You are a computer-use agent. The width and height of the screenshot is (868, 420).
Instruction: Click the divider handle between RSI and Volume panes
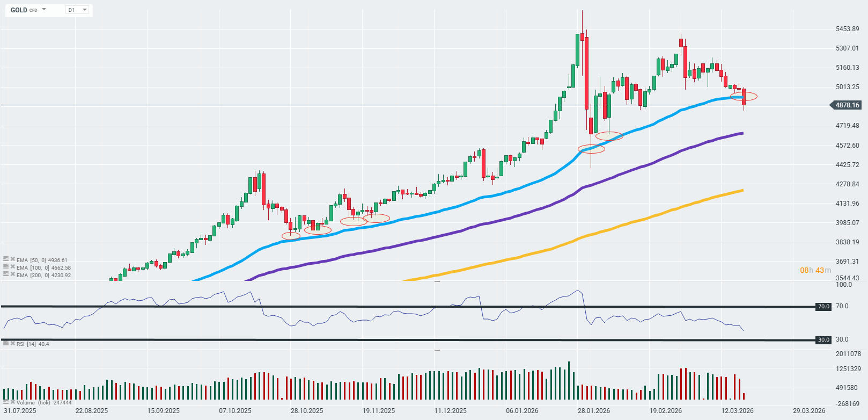point(437,350)
